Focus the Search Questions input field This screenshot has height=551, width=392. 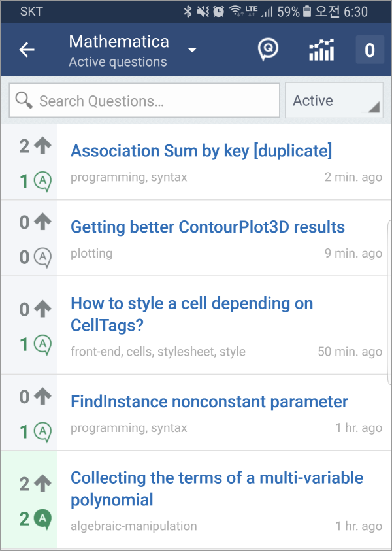[x=144, y=101]
